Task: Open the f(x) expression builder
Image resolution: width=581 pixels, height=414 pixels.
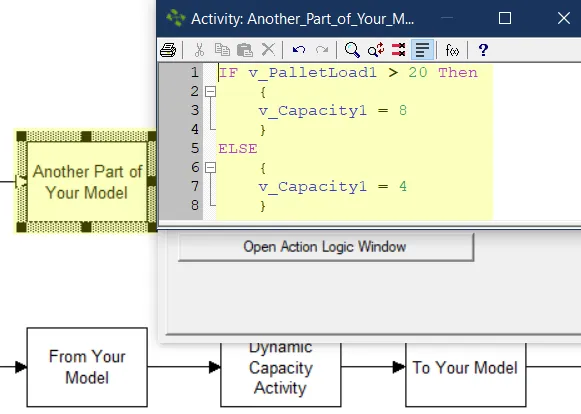Action: click(x=452, y=50)
